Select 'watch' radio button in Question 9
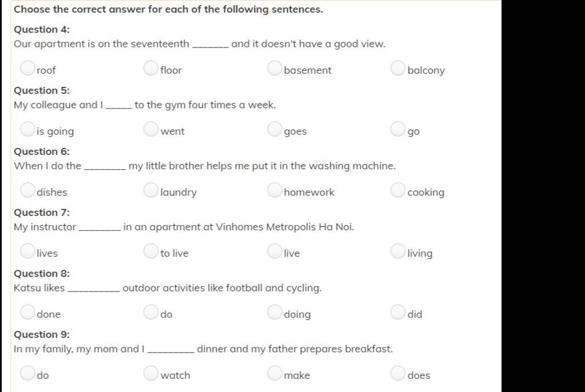 pos(151,373)
